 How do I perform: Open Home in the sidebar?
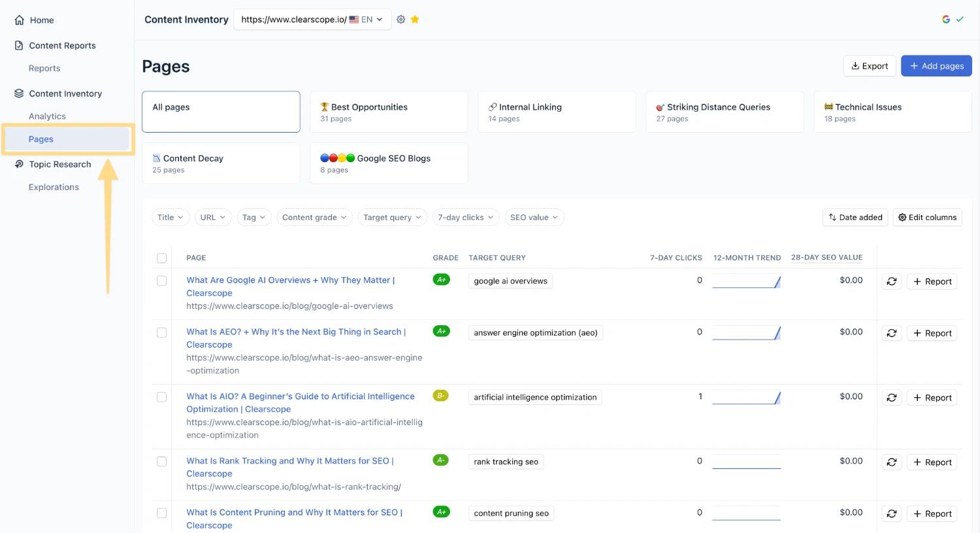pyautogui.click(x=42, y=20)
